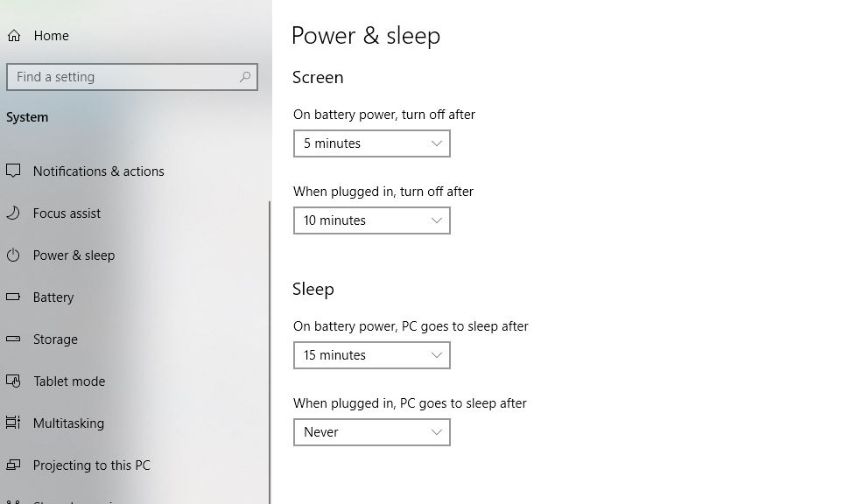This screenshot has height=504, width=850.
Task: Open Focus assist settings page
Action: click(x=67, y=213)
